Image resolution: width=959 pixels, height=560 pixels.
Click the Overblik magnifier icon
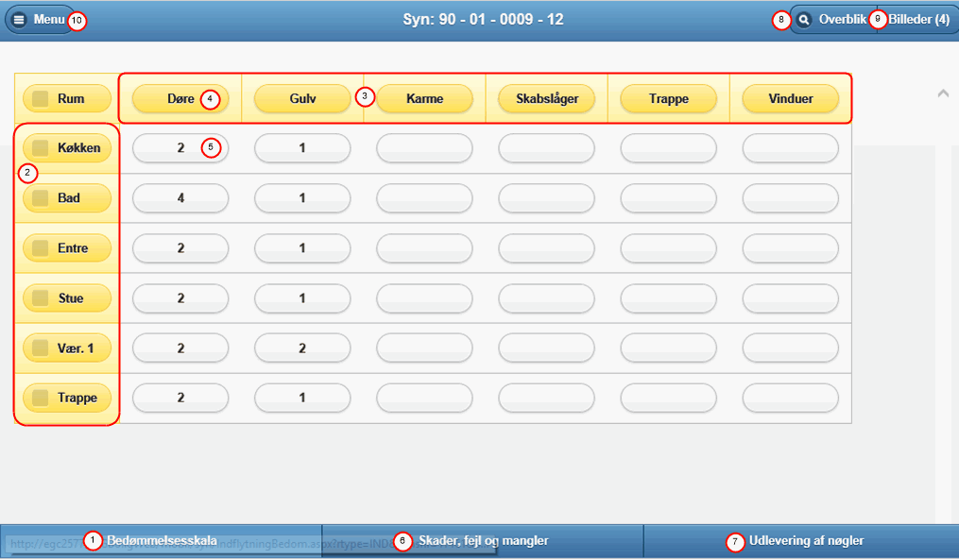coord(804,20)
